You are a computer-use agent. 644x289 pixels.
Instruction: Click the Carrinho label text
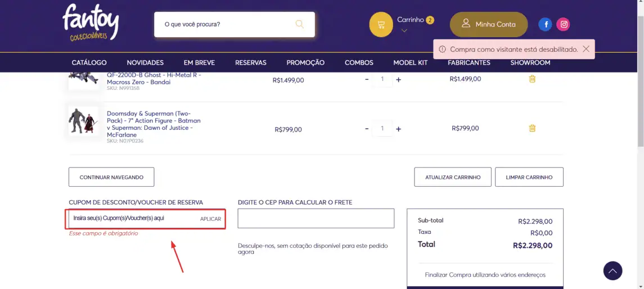tap(410, 20)
